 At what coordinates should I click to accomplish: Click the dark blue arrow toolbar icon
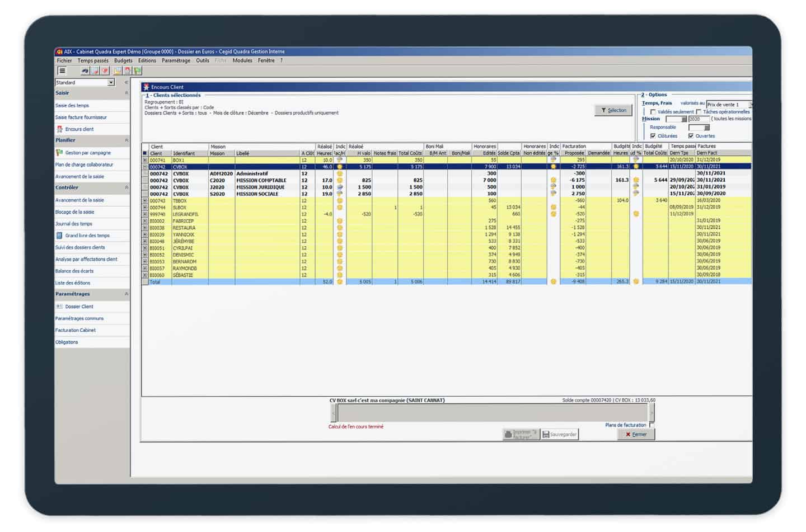click(85, 70)
